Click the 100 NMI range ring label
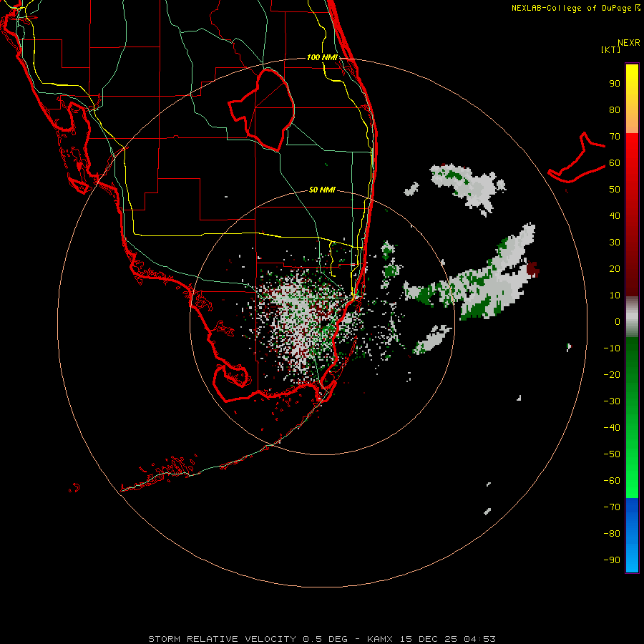 [x=322, y=57]
